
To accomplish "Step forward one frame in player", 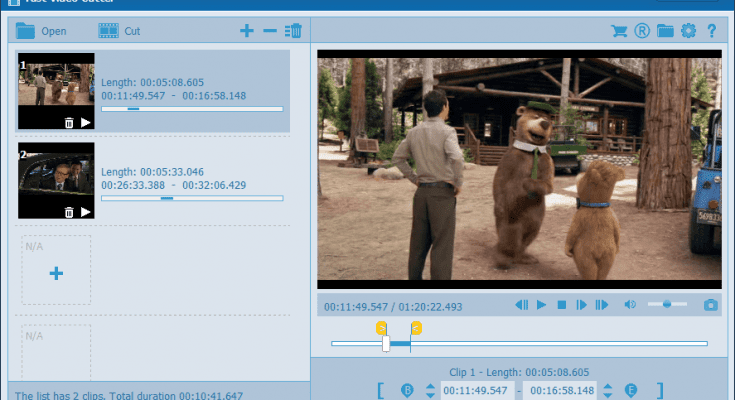I will tap(581, 305).
